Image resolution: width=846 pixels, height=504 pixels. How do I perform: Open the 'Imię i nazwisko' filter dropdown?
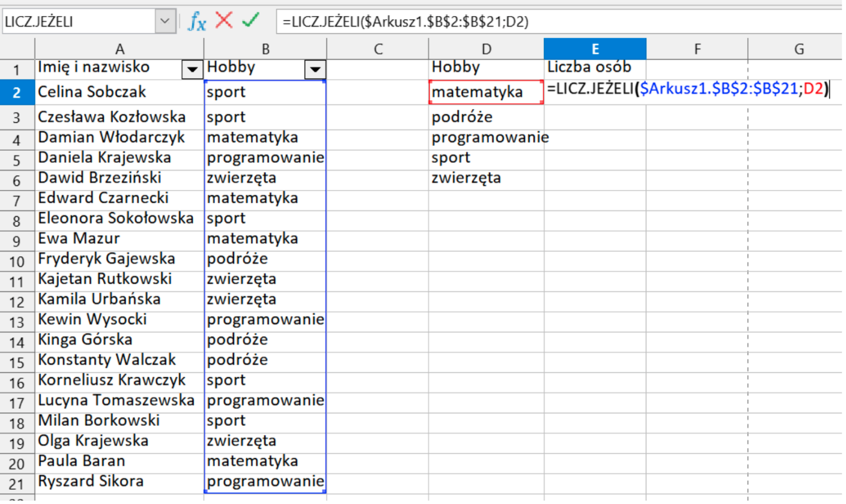(x=192, y=70)
